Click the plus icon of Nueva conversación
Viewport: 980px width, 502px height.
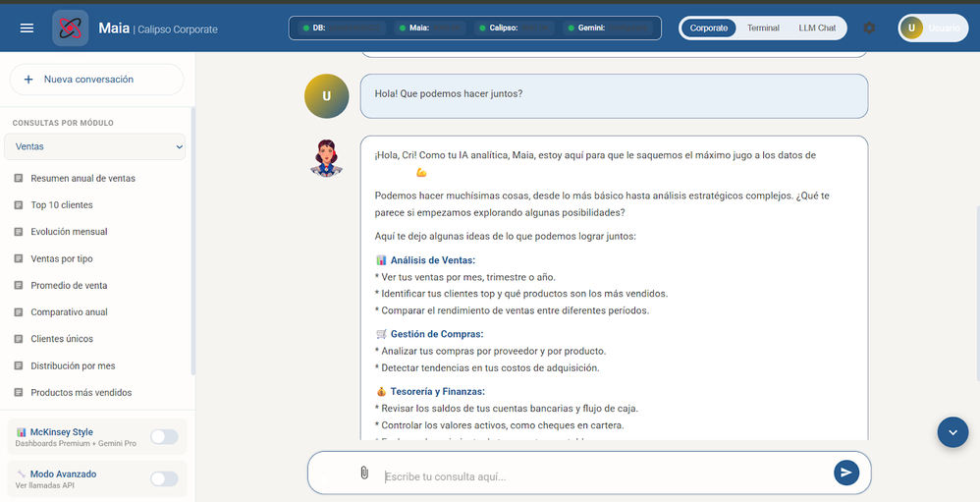pos(28,80)
